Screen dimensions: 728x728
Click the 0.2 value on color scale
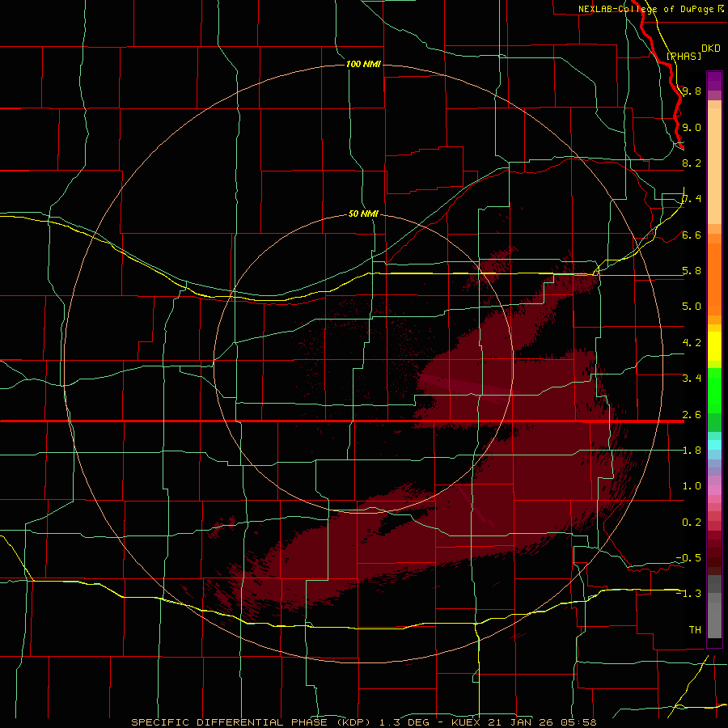(x=692, y=523)
